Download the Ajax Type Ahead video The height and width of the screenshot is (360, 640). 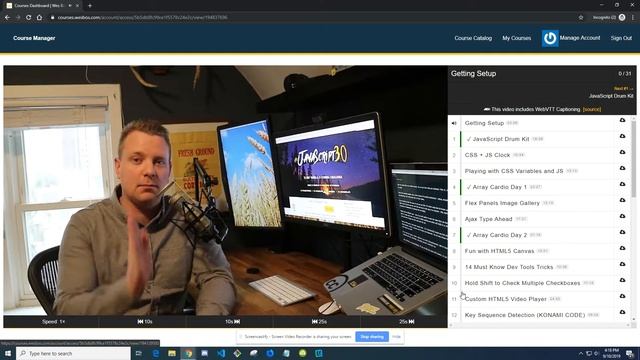(622, 216)
